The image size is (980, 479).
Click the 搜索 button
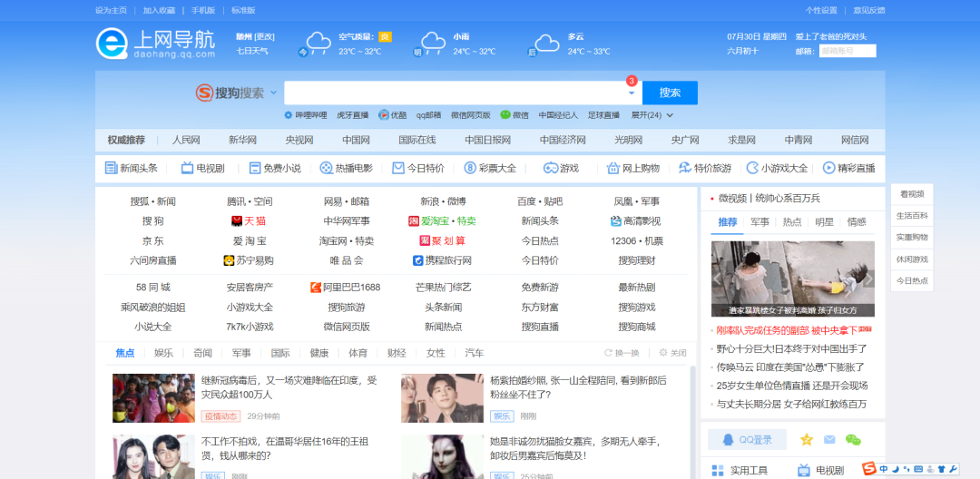(670, 93)
